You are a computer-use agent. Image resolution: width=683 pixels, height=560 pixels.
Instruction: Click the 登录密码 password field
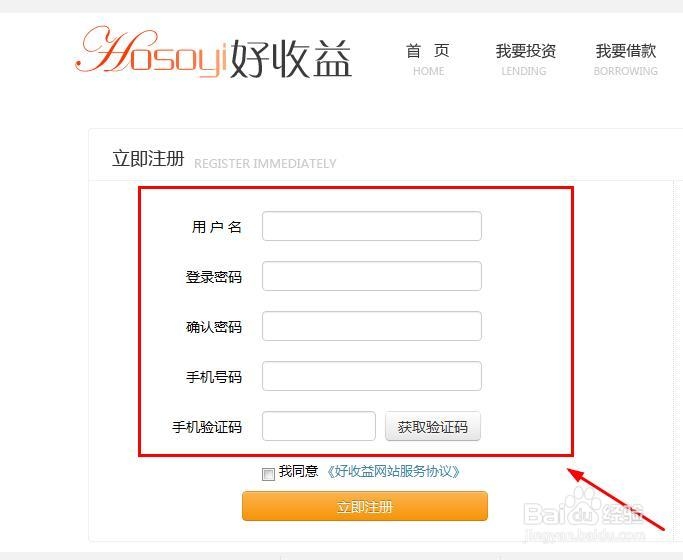[372, 276]
